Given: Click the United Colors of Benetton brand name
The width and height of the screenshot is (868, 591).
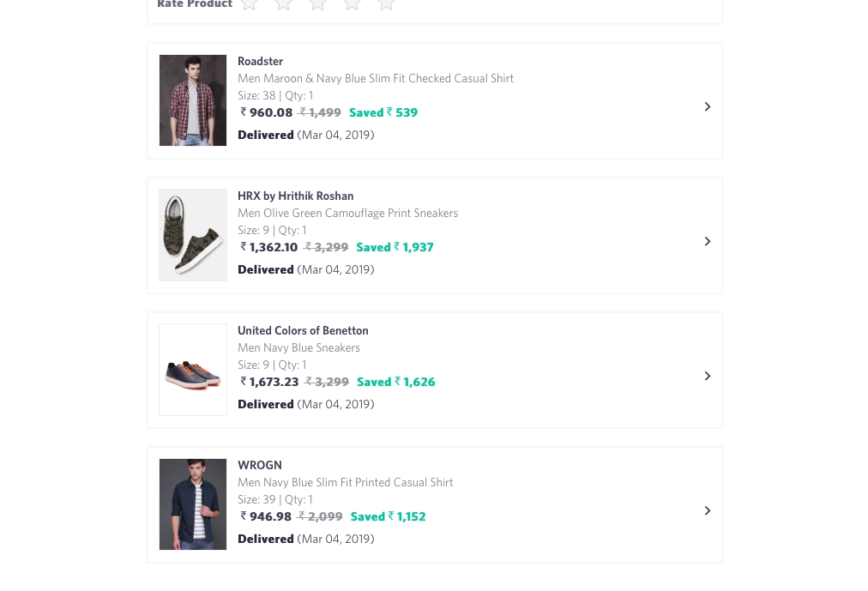Looking at the screenshot, I should tap(303, 330).
